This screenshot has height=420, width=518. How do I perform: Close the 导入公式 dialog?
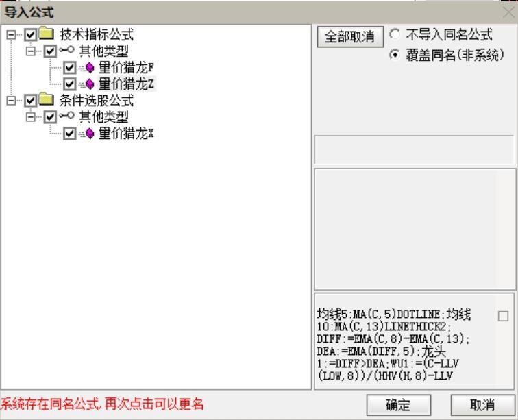click(x=508, y=13)
